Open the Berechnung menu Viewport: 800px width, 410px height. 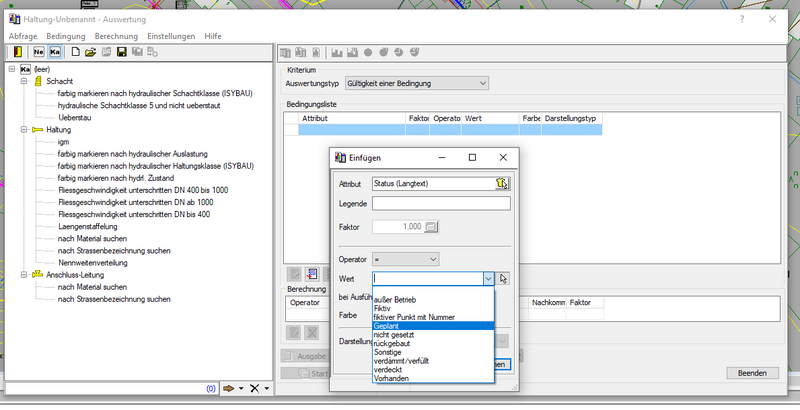[x=116, y=36]
